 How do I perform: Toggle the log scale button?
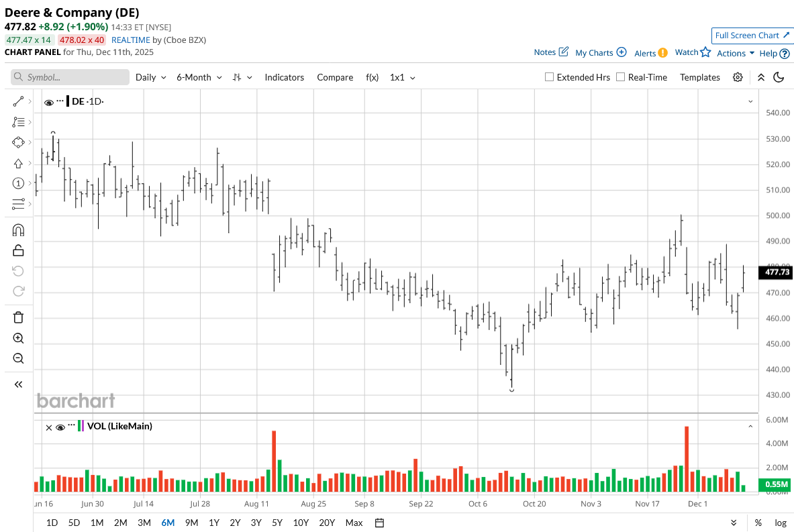coord(781,523)
